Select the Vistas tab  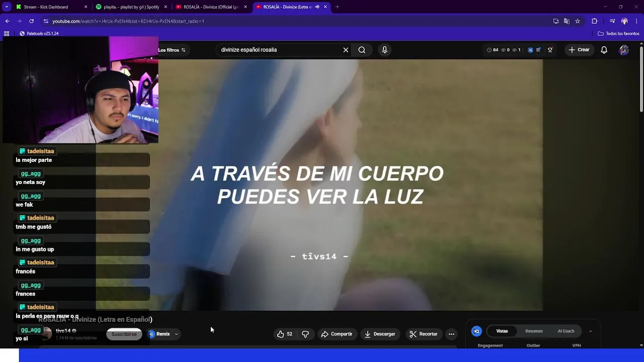pos(502,331)
